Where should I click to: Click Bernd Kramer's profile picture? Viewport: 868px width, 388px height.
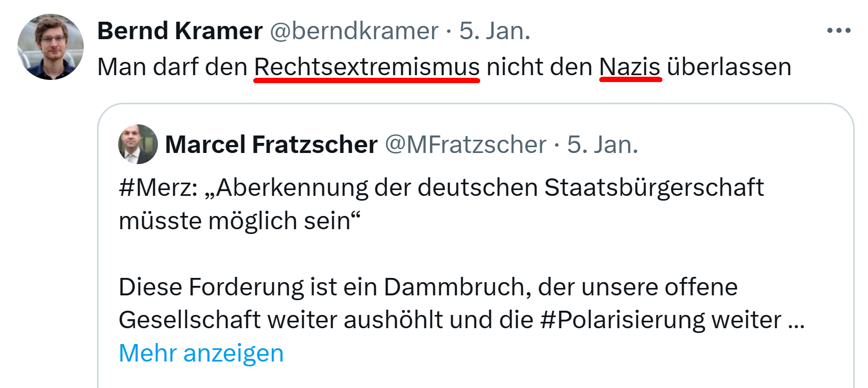tap(50, 47)
